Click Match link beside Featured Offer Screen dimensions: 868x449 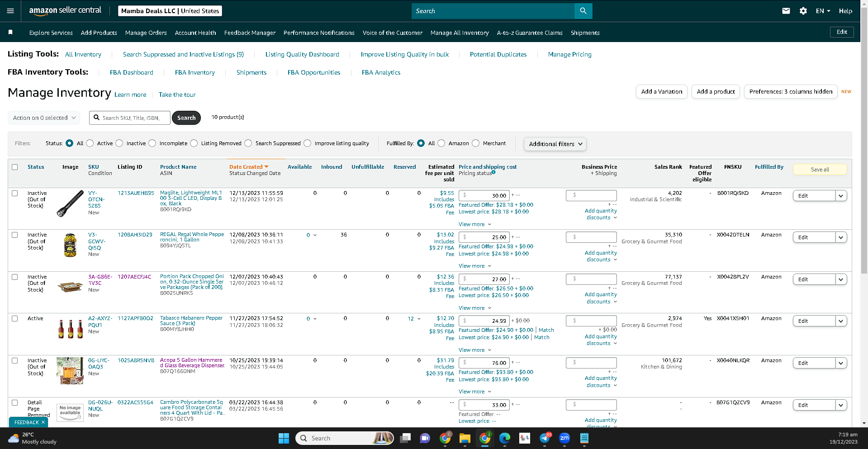(x=546, y=330)
